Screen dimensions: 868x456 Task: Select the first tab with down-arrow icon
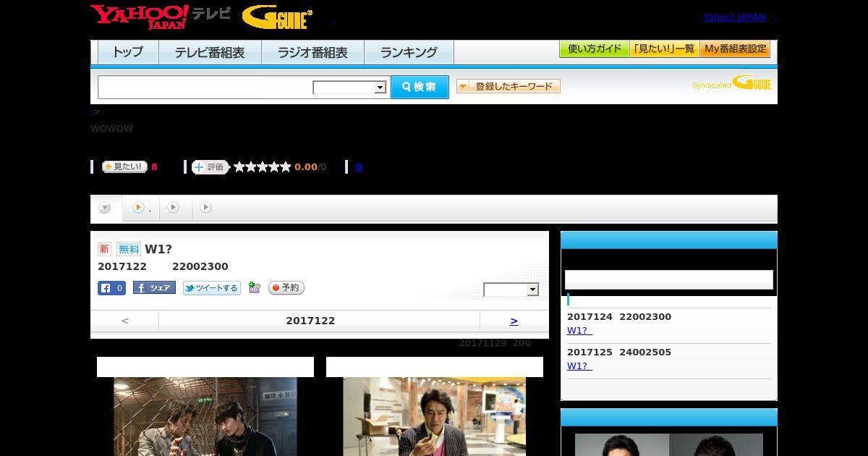pos(106,208)
